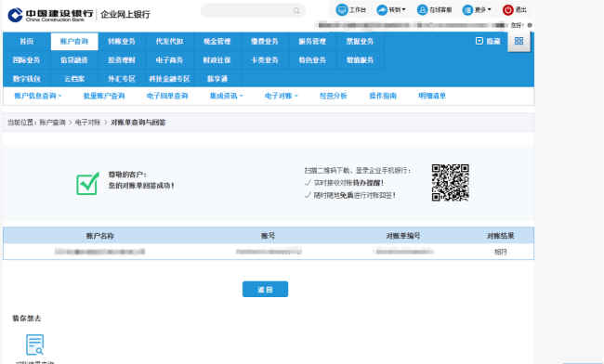Open the 电子回单查询 link
Screen dimensions: 604x364
click(x=167, y=96)
